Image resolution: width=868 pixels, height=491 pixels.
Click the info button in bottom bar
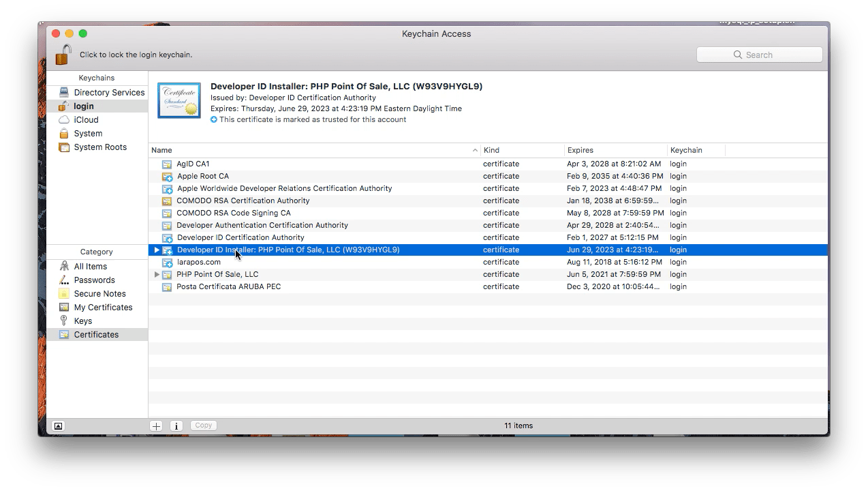pyautogui.click(x=176, y=426)
